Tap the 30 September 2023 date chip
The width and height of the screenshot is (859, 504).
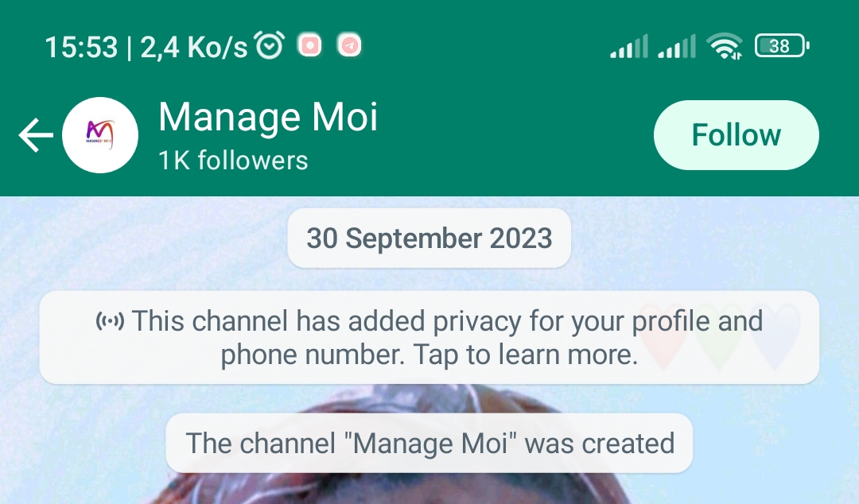[429, 238]
